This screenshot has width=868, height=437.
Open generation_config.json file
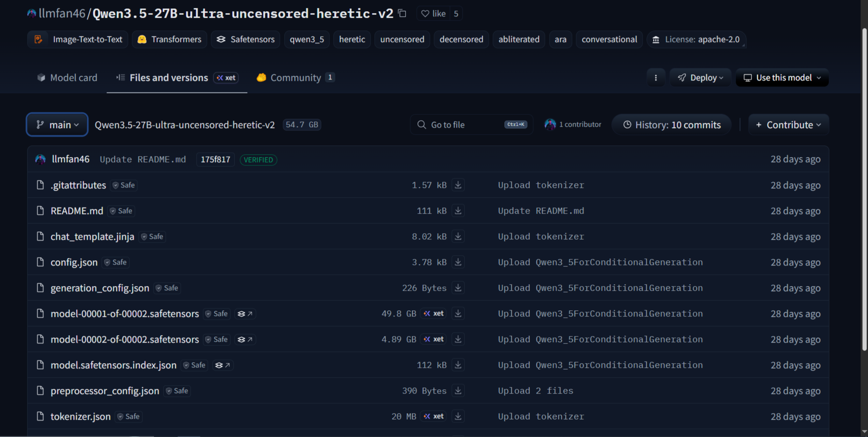(100, 288)
